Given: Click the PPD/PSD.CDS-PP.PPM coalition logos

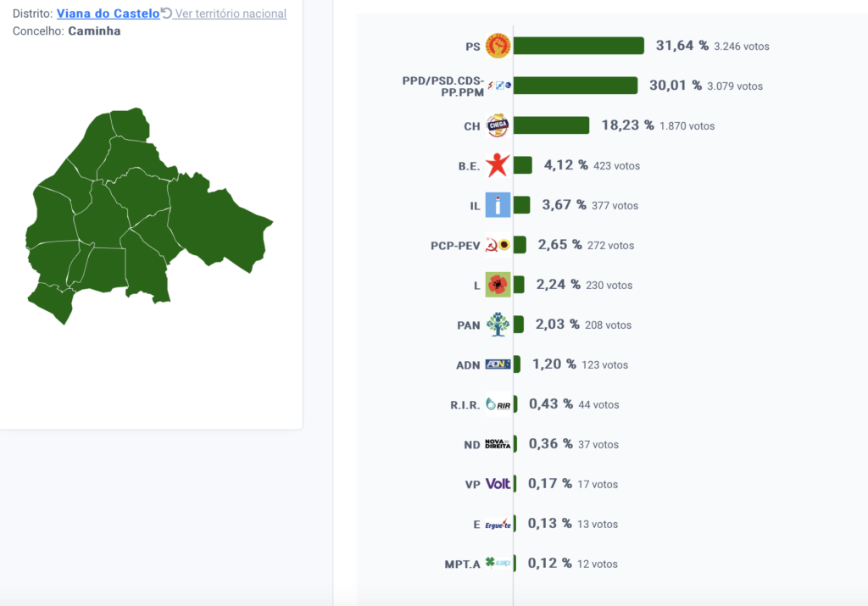Looking at the screenshot, I should pos(499,86).
